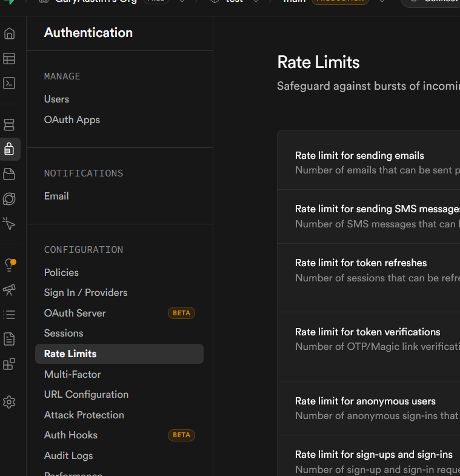
Task: Open the Storage folder icon
Action: pos(9,174)
